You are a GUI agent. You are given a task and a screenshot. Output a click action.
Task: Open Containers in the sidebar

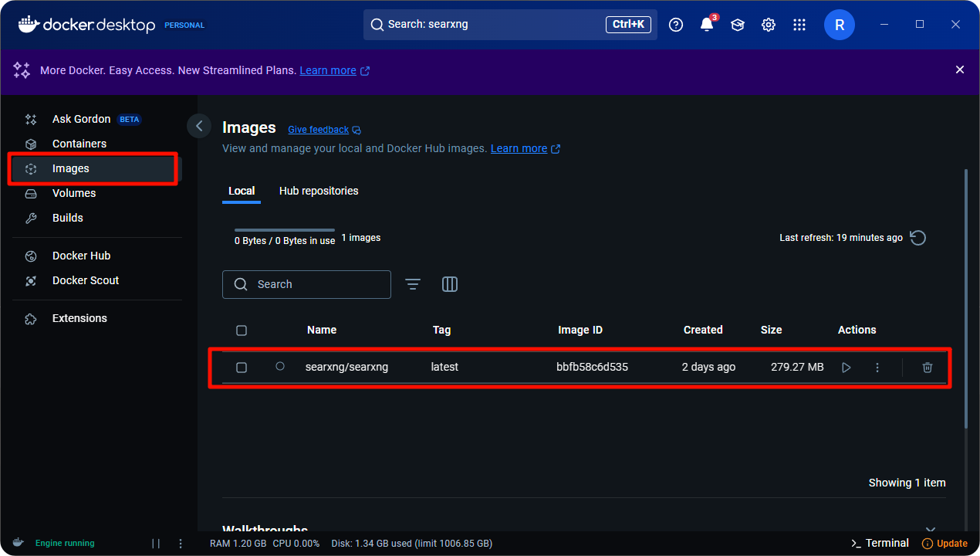(x=79, y=144)
